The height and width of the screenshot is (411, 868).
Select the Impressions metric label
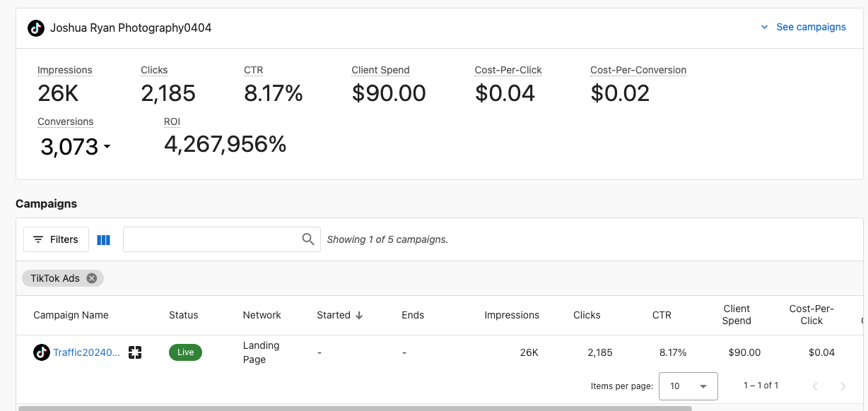point(64,70)
